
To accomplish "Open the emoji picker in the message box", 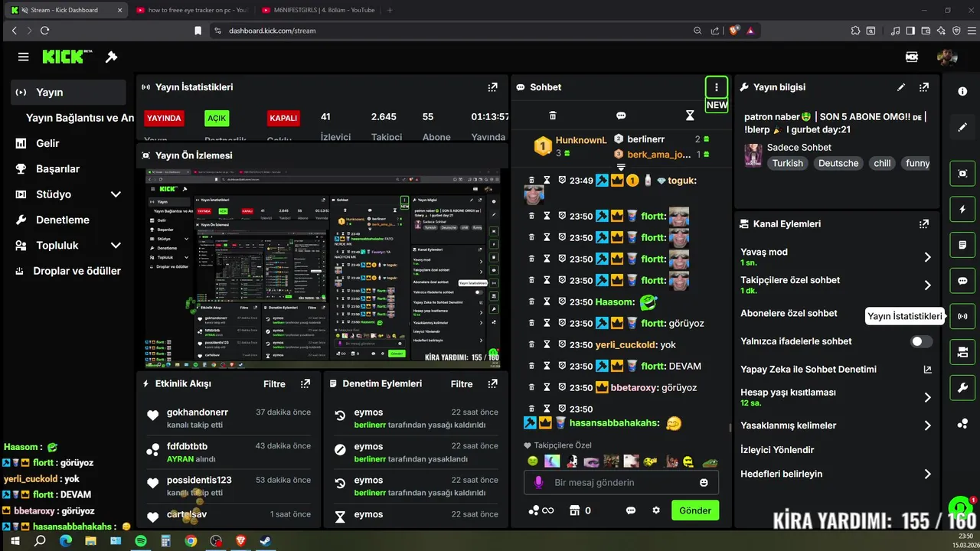I will [x=704, y=483].
